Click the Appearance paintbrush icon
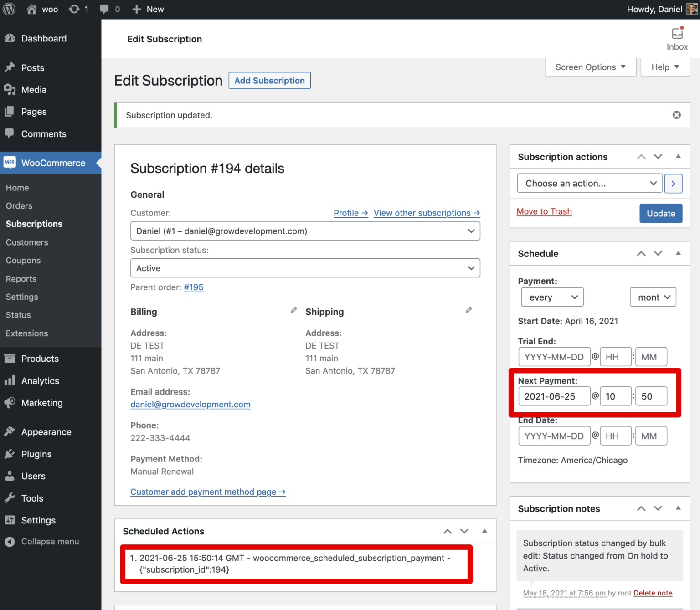 (10, 431)
